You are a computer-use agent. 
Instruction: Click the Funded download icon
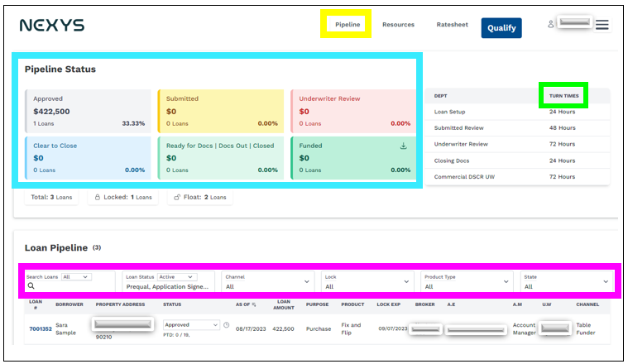click(x=404, y=146)
